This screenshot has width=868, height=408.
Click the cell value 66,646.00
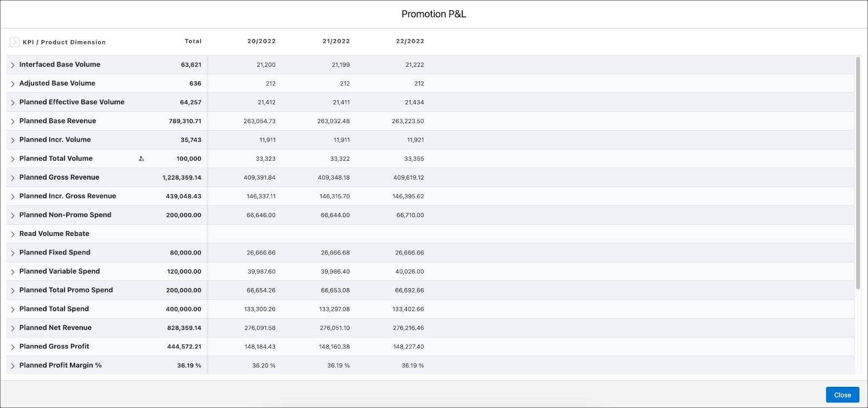pos(261,215)
